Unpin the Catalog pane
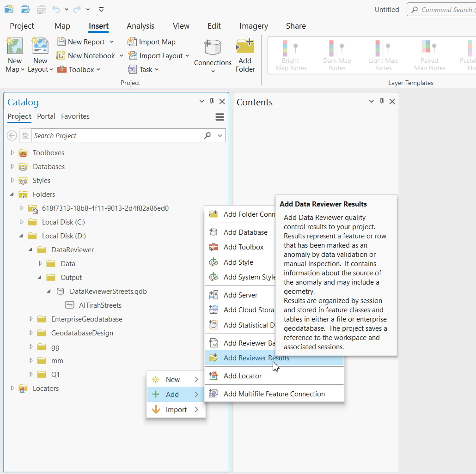The height and width of the screenshot is (474, 476). tap(212, 101)
